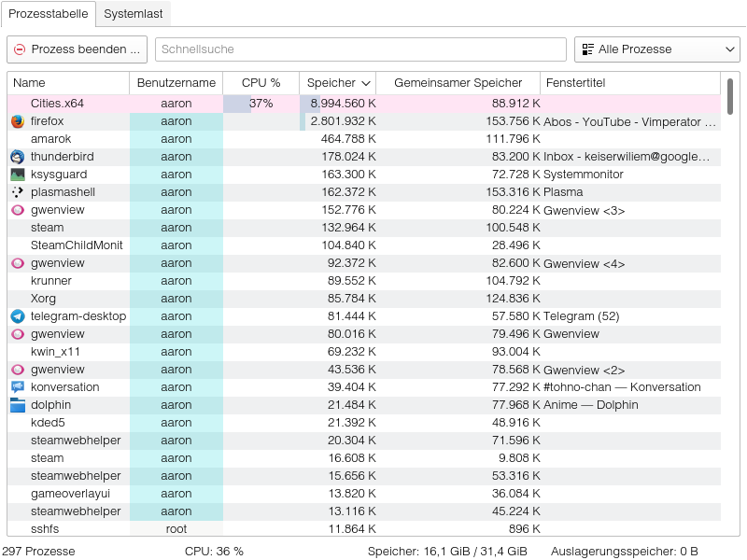Screen dimensions: 747x560
Task: Click the 297 Prozesse status text
Action: click(38, 552)
